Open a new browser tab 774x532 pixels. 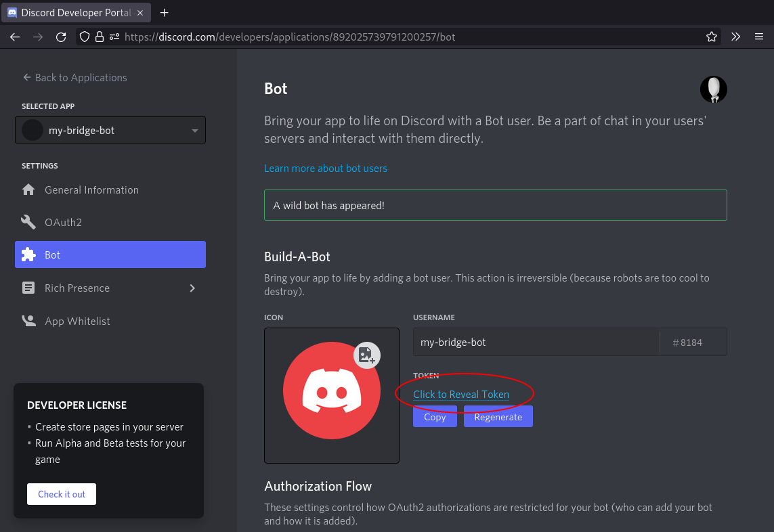tap(165, 13)
